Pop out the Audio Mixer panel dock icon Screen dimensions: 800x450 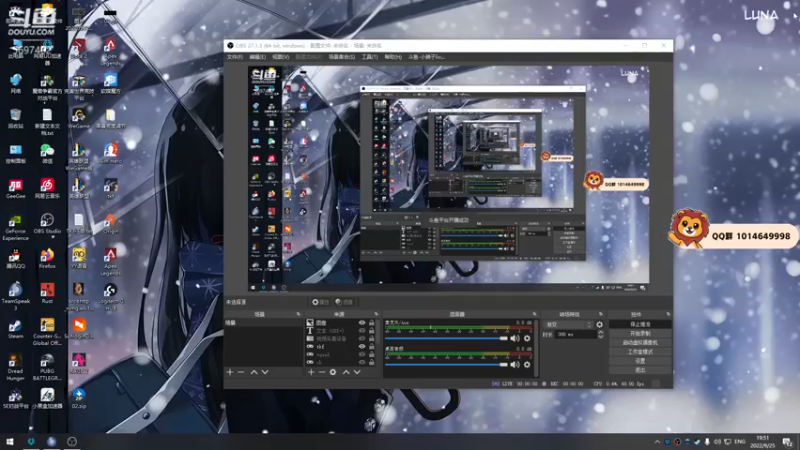point(535,314)
